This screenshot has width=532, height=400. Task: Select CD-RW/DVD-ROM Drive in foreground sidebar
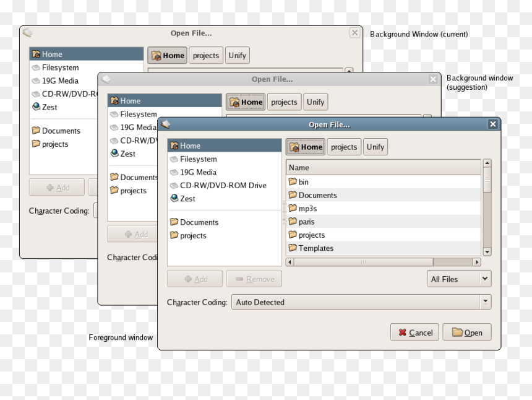225,185
